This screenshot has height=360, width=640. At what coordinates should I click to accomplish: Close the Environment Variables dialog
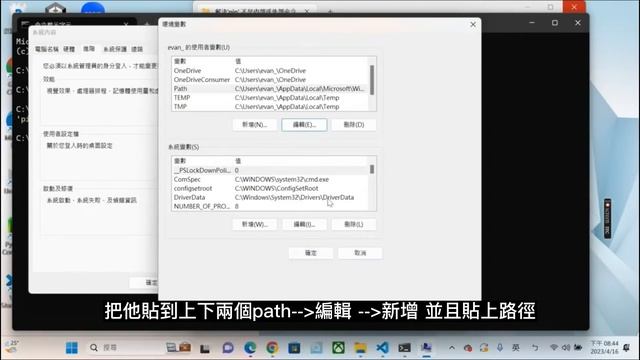(x=473, y=24)
